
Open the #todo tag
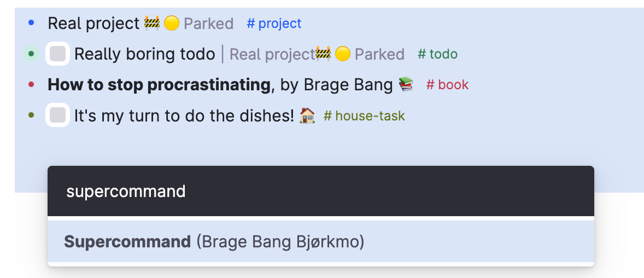tap(437, 54)
